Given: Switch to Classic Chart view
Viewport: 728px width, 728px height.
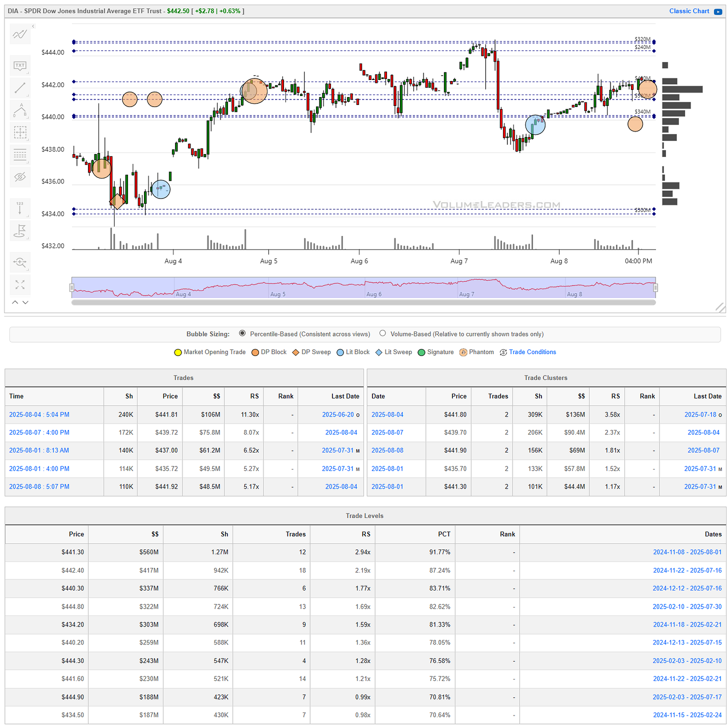Looking at the screenshot, I should [x=689, y=11].
